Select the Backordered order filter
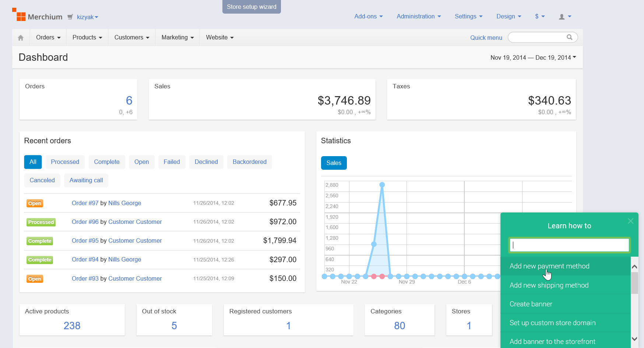Viewport: 644px width, 348px height. coord(249,162)
